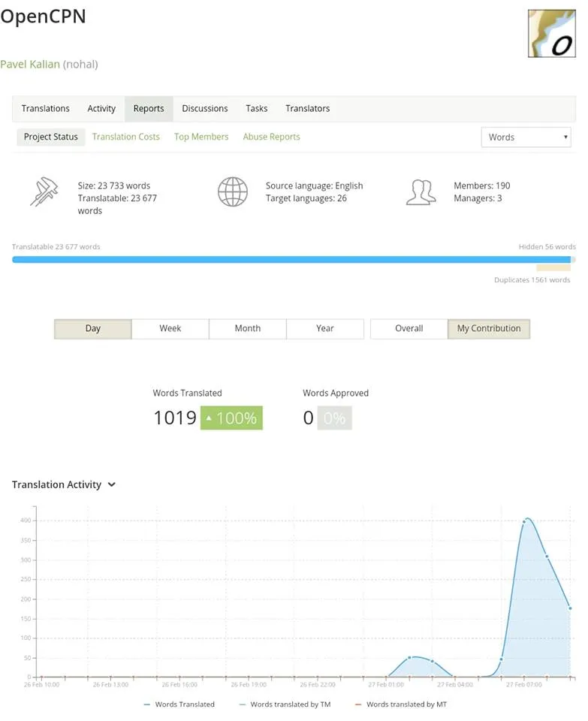Go to the Discussions tab
This screenshot has height=721, width=588.
point(204,108)
